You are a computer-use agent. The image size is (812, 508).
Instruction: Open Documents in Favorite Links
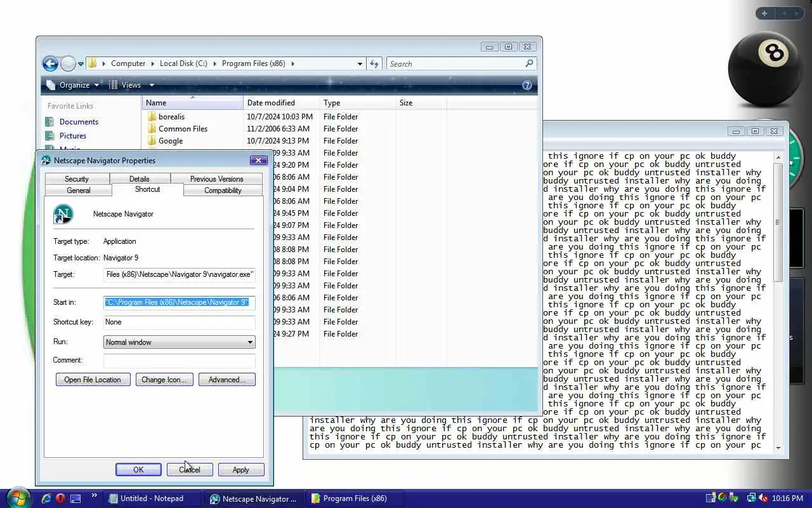click(x=79, y=122)
